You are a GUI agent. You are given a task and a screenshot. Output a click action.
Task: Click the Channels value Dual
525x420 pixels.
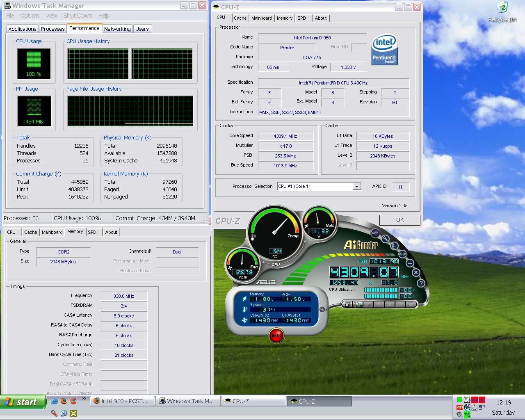177,252
